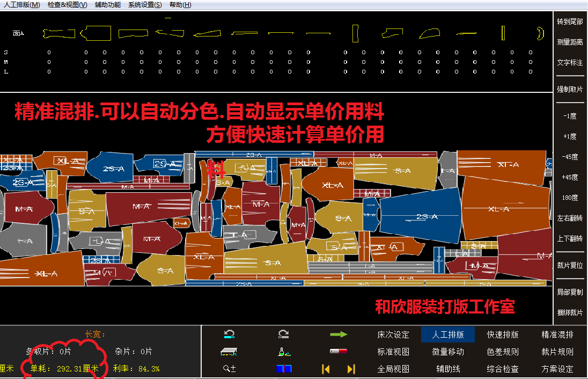This screenshot has width=588, height=379.
Task: Activate the 测量距离 measuring function
Action: tap(570, 42)
